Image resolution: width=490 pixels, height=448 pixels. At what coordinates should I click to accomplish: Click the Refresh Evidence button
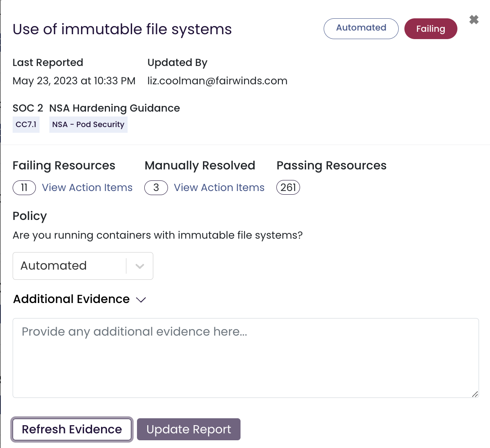[72, 429]
